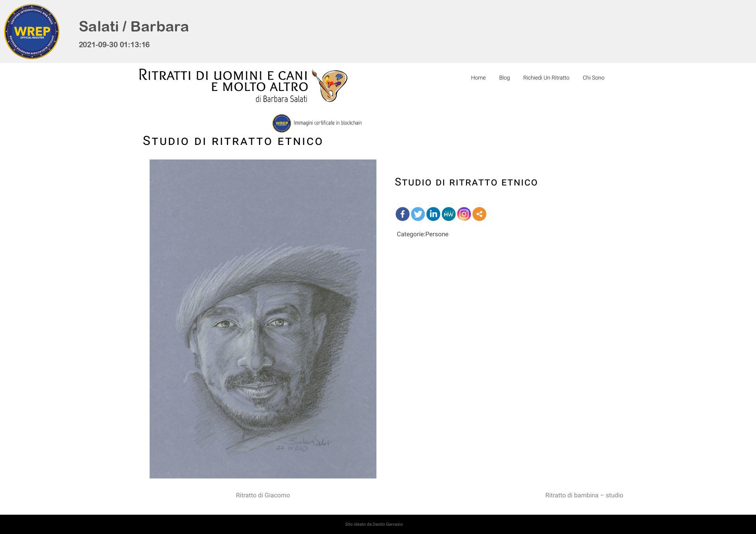
Task: Open the Persone category link
Action: pyautogui.click(x=437, y=234)
